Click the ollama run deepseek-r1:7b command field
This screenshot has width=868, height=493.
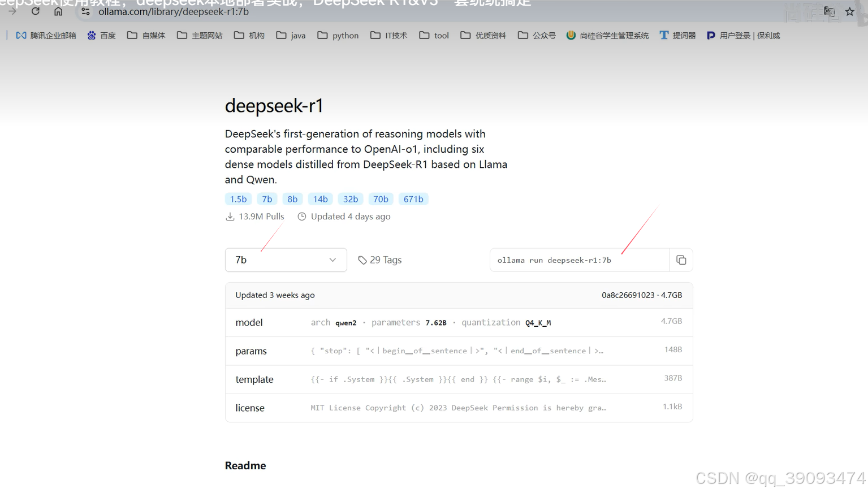tap(580, 260)
